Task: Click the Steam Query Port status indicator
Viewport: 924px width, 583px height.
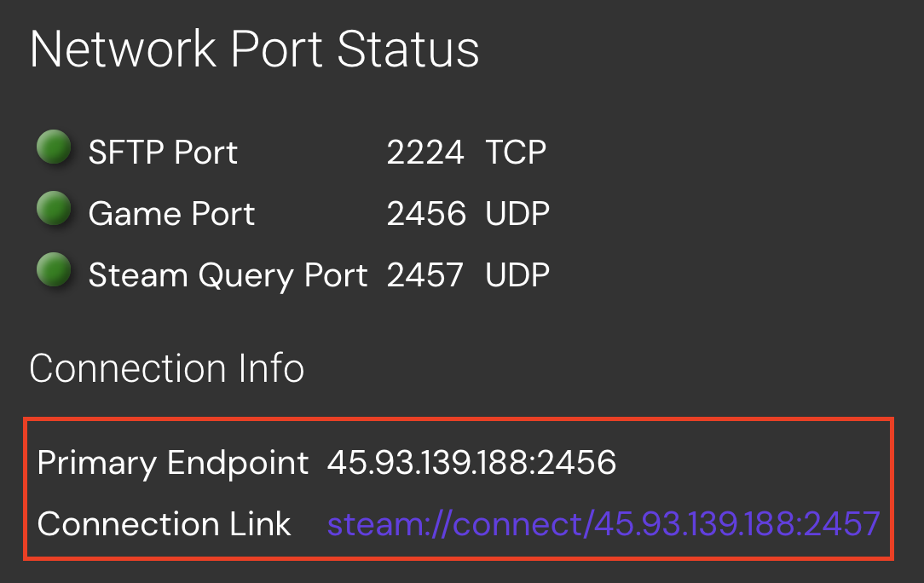Action: coord(54,269)
